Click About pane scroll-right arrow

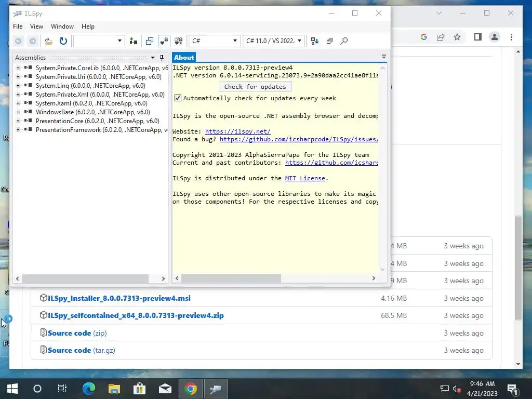pos(374,278)
